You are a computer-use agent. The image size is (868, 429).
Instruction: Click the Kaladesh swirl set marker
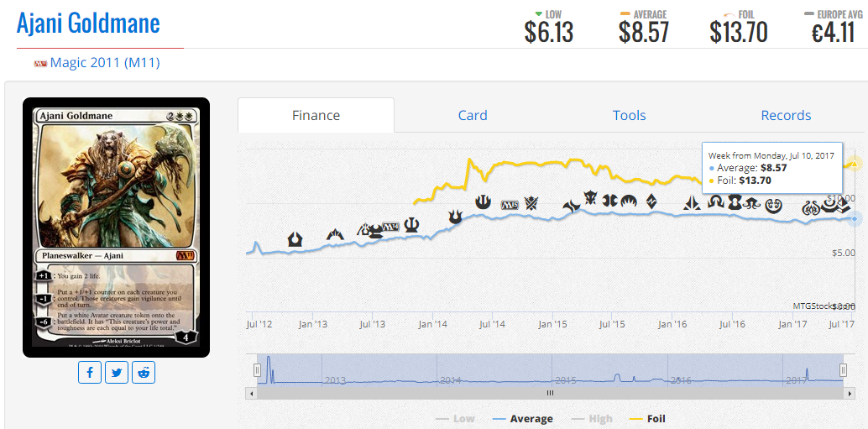click(x=773, y=206)
